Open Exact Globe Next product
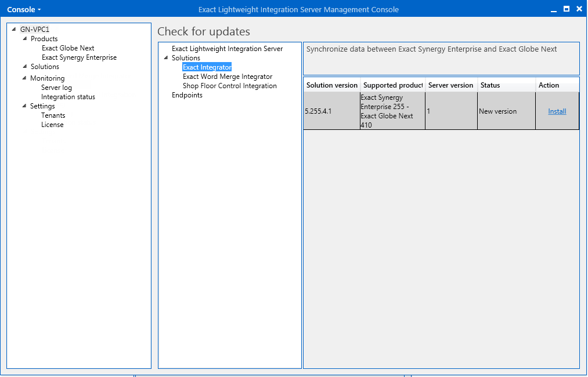Screen dimensions: 588x377 click(68, 48)
